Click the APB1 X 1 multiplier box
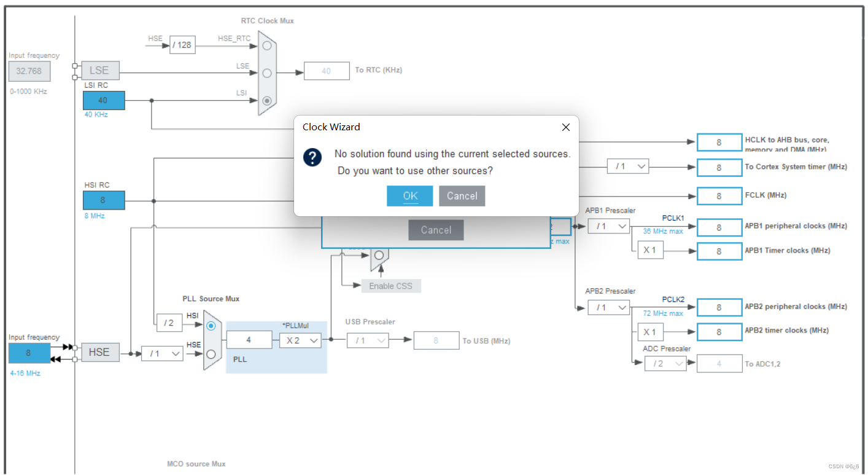 [x=650, y=250]
